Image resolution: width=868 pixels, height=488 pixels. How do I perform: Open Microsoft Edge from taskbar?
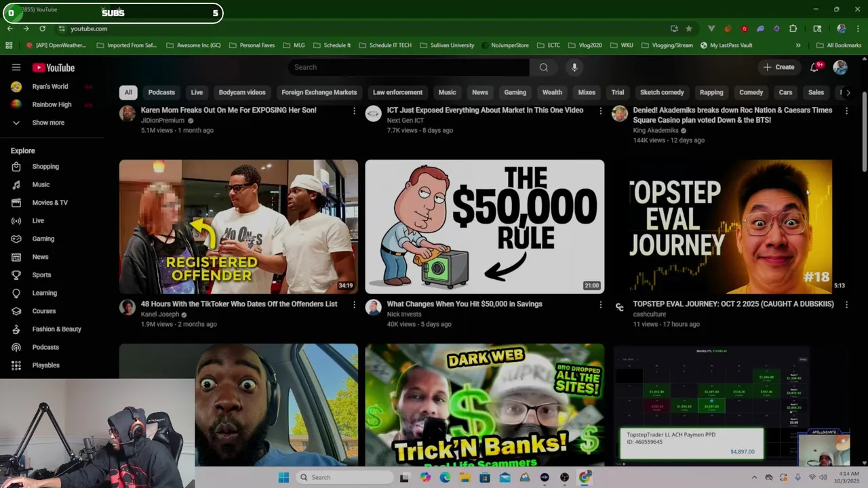coord(445,477)
